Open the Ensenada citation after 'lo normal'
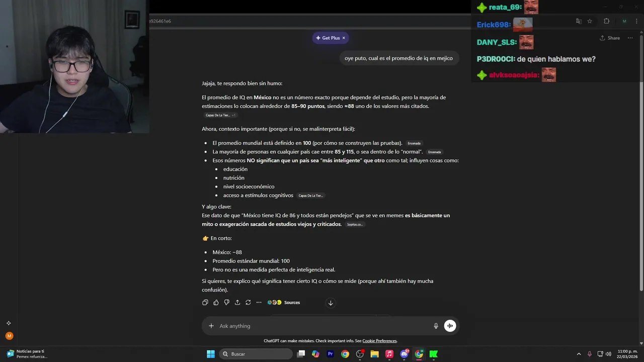644x362 pixels. tap(435, 152)
